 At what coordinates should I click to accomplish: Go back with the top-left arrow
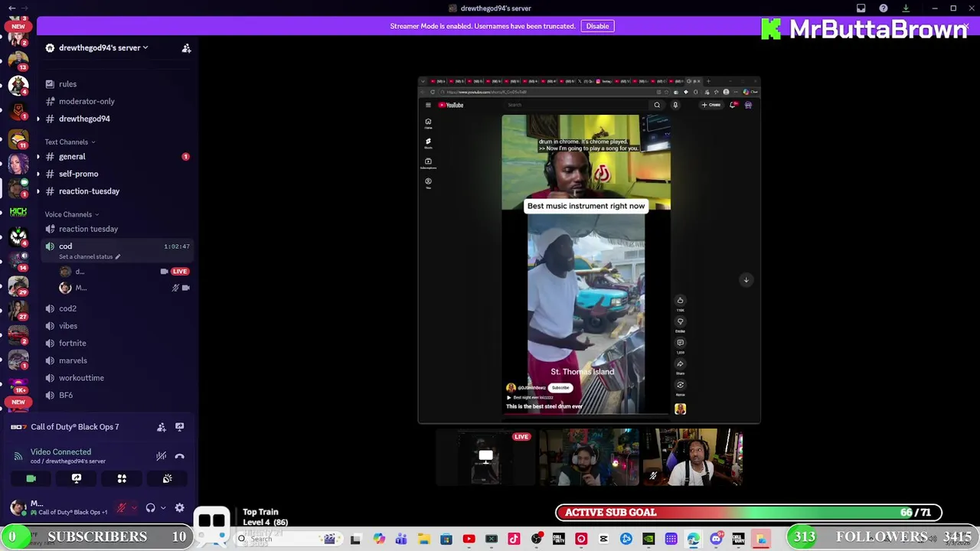11,8
